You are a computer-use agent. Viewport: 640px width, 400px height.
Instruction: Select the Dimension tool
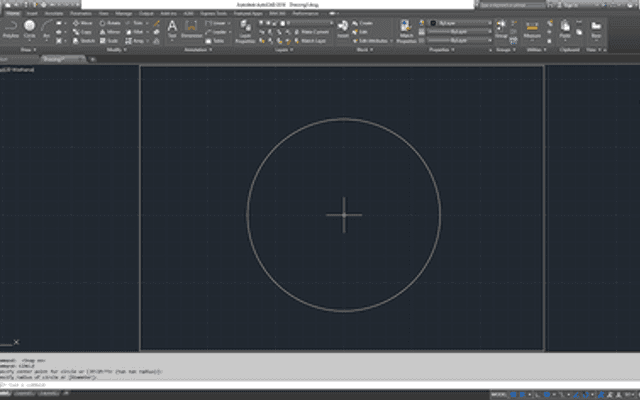(191, 29)
